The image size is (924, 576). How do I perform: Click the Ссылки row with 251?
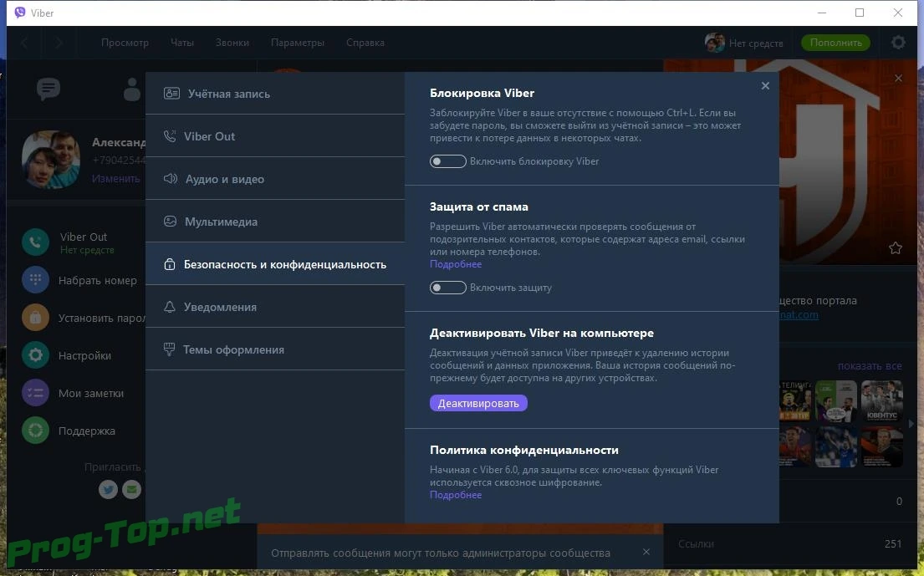[789, 543]
